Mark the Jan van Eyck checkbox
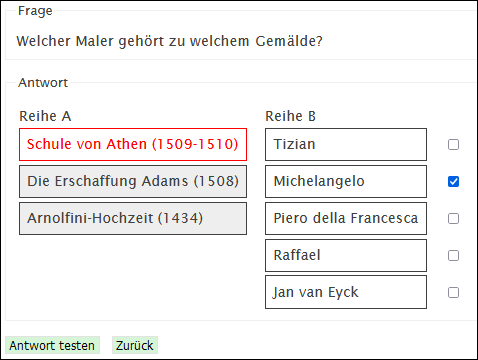Viewport: 478px width, 360px height. [453, 293]
